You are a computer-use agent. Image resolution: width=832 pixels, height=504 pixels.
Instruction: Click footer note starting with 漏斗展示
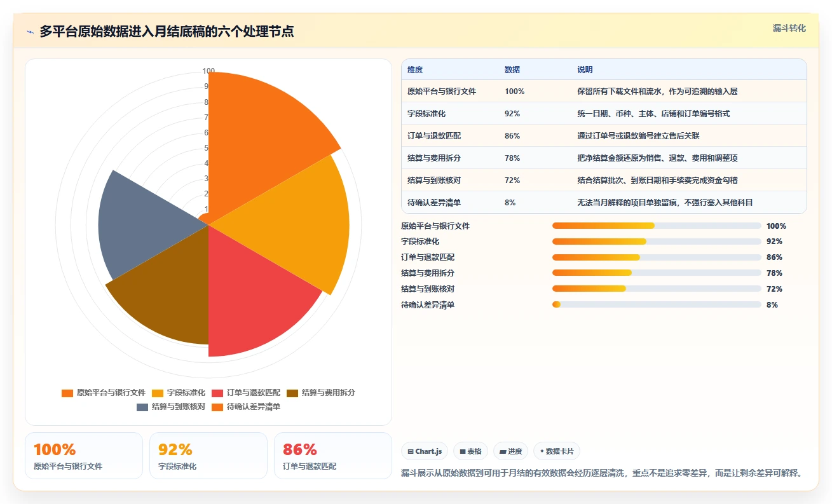[x=603, y=473]
